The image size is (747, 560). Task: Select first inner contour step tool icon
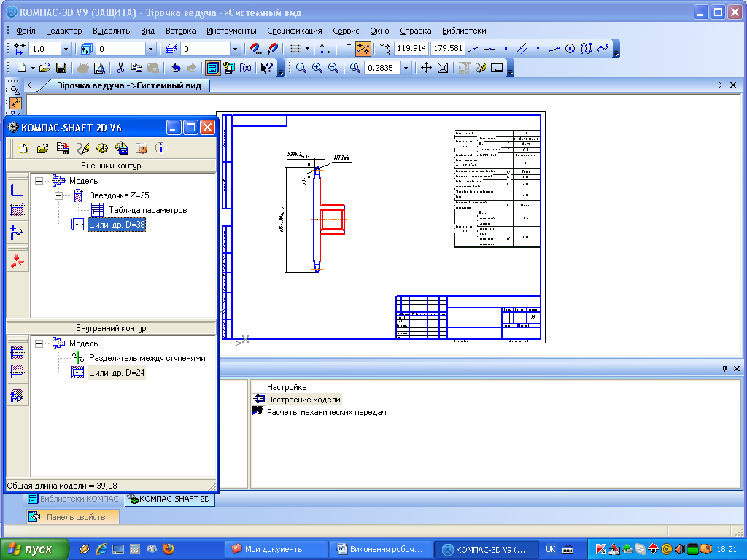point(18,352)
